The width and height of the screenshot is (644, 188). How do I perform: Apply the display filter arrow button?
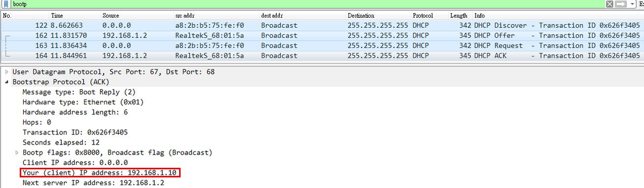click(x=621, y=4)
